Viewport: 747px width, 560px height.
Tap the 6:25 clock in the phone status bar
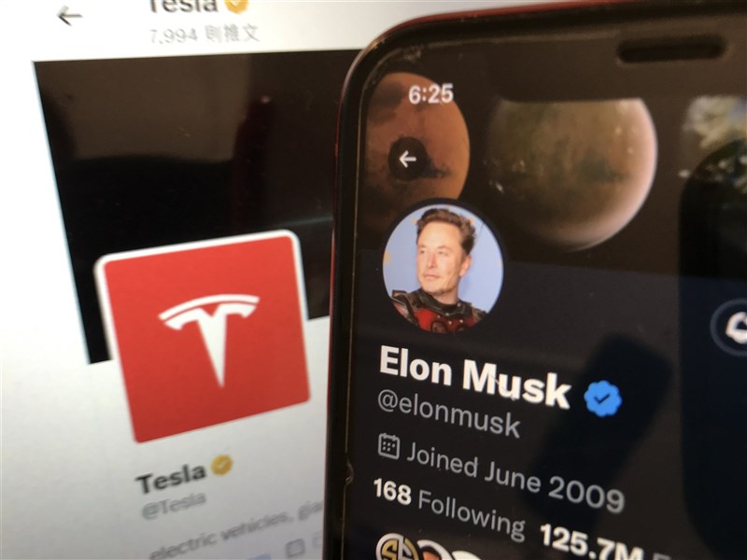pos(430,94)
